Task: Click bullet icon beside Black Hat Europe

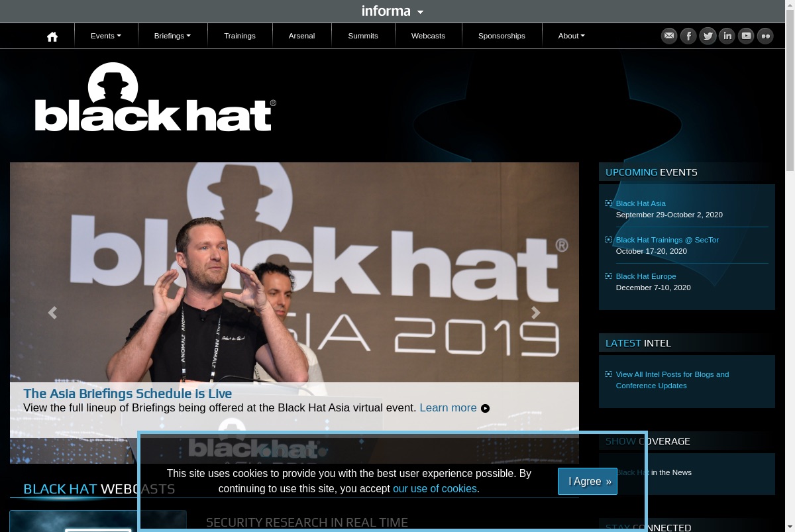Action: (609, 276)
